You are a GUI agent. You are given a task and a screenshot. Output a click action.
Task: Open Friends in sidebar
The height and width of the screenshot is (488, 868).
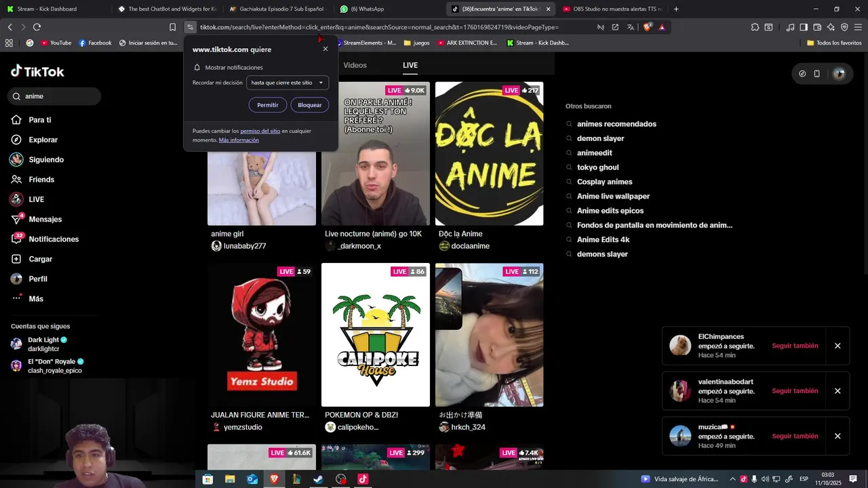[x=33, y=180]
